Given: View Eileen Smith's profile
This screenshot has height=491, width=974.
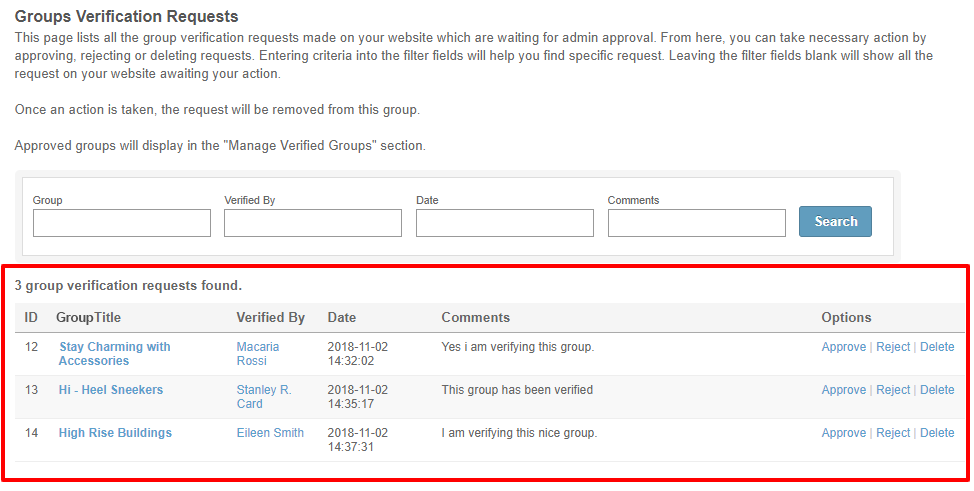Looking at the screenshot, I should coord(270,433).
